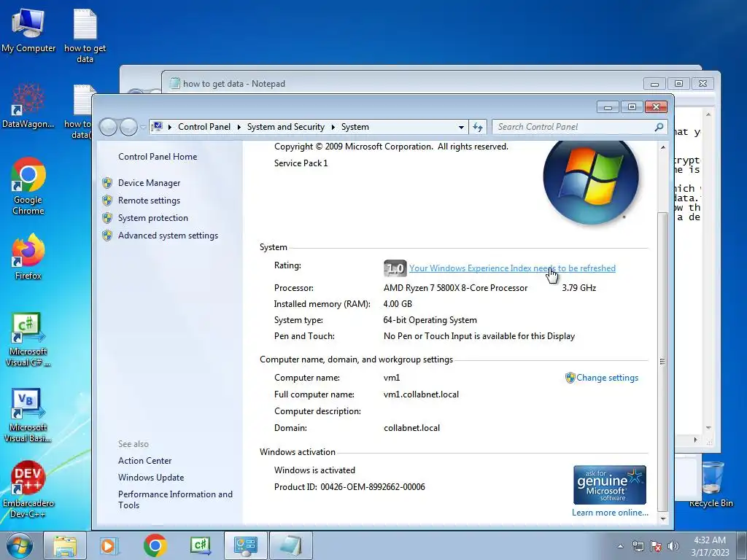Expand the arrow after System and Security
This screenshot has height=560, width=747.
click(x=333, y=127)
